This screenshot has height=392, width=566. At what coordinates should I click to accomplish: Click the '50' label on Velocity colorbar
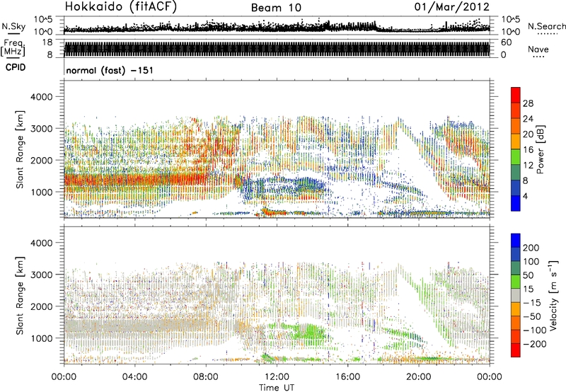[x=528, y=275]
